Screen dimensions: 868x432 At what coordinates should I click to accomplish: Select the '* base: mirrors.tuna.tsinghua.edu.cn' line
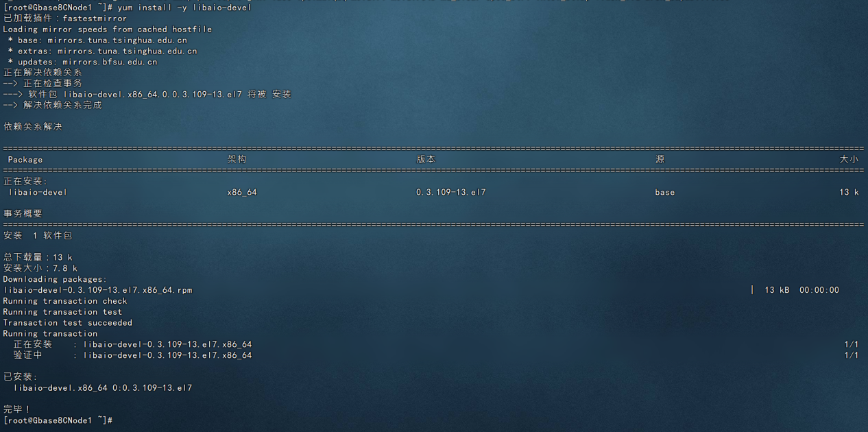point(97,40)
